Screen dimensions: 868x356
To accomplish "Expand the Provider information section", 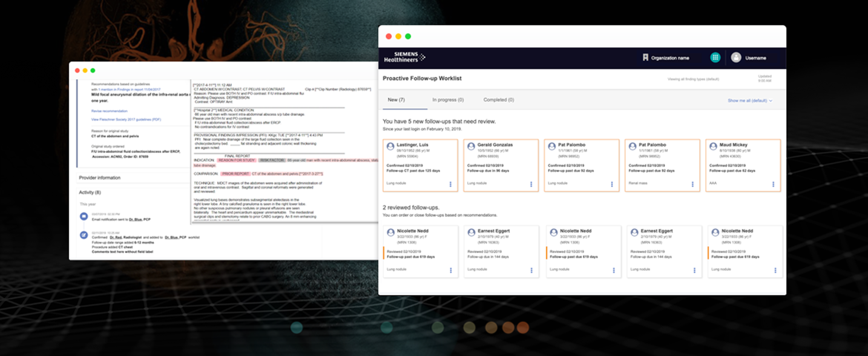I will [x=99, y=178].
